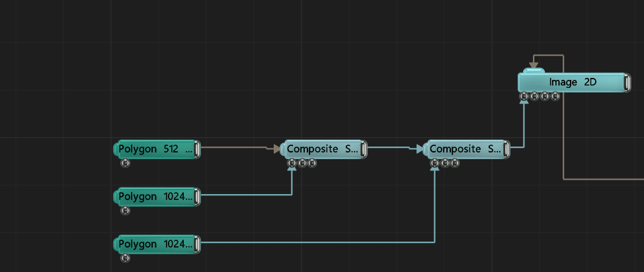Click the left input arrow of the Composite linked to Image 2D
This screenshot has height=272, width=644.
(x=420, y=149)
